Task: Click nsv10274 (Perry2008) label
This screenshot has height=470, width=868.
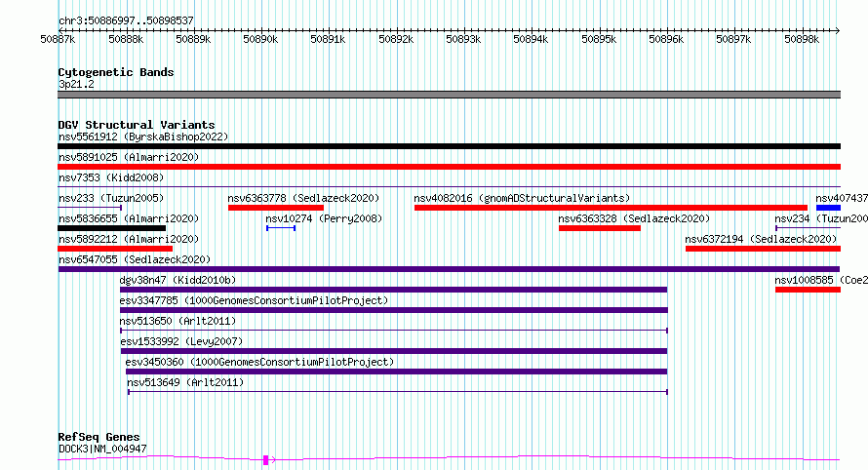Action: [x=324, y=218]
